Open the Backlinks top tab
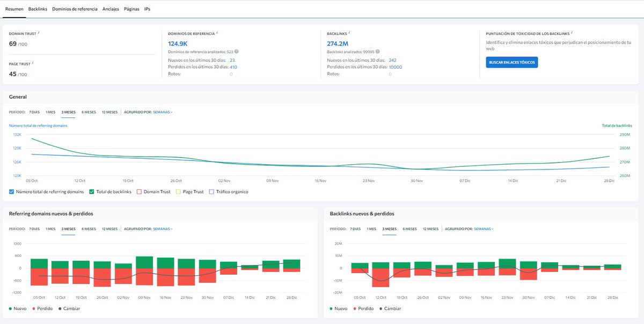Image resolution: width=644 pixels, height=324 pixels. click(38, 9)
